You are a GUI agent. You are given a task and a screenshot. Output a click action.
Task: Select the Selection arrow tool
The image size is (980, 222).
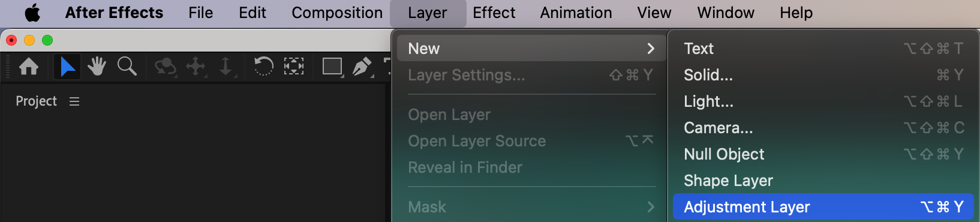67,66
